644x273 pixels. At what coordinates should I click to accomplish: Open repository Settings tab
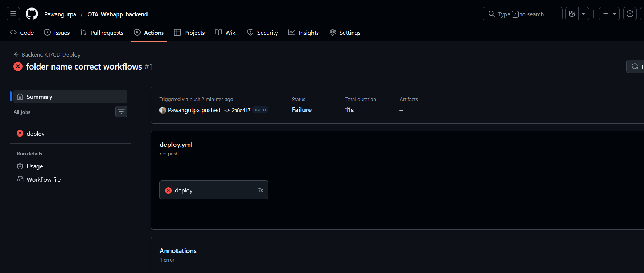(345, 33)
